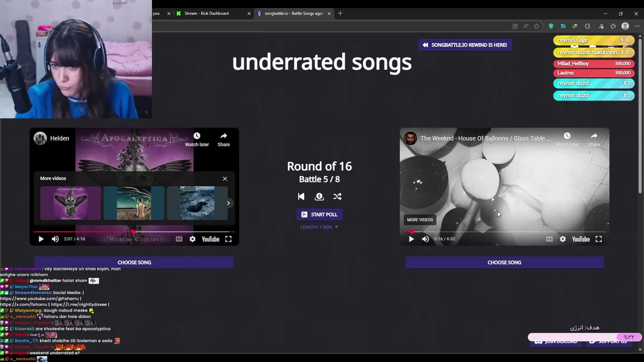644x362 pixels.
Task: Open the split screen apps icon
Action: tap(515, 26)
